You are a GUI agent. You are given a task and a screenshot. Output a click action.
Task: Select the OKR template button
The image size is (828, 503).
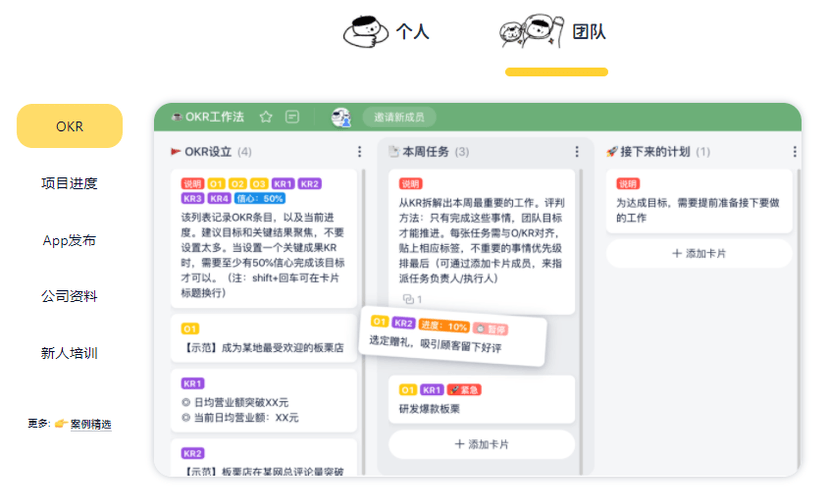pyautogui.click(x=70, y=126)
